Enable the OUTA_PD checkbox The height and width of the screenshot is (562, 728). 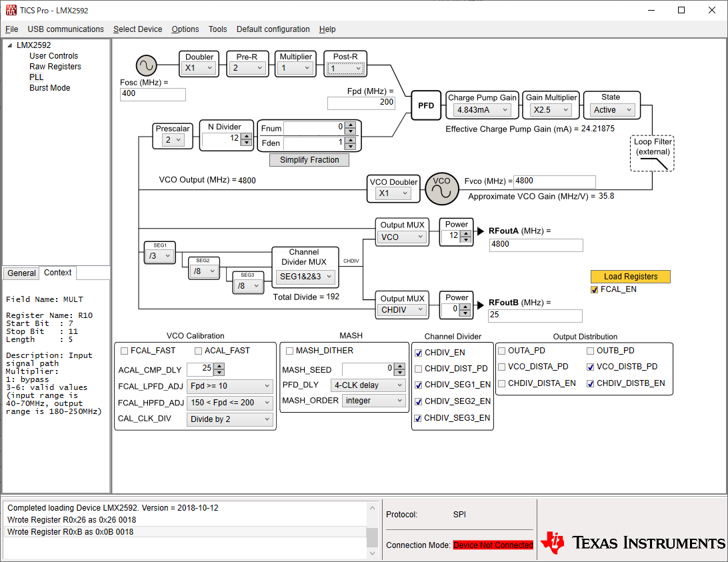click(502, 351)
